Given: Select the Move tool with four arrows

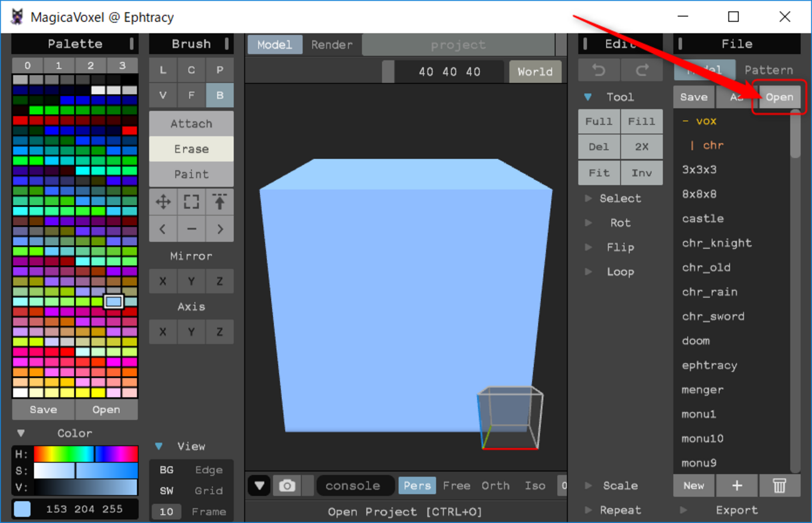Looking at the screenshot, I should 163,202.
